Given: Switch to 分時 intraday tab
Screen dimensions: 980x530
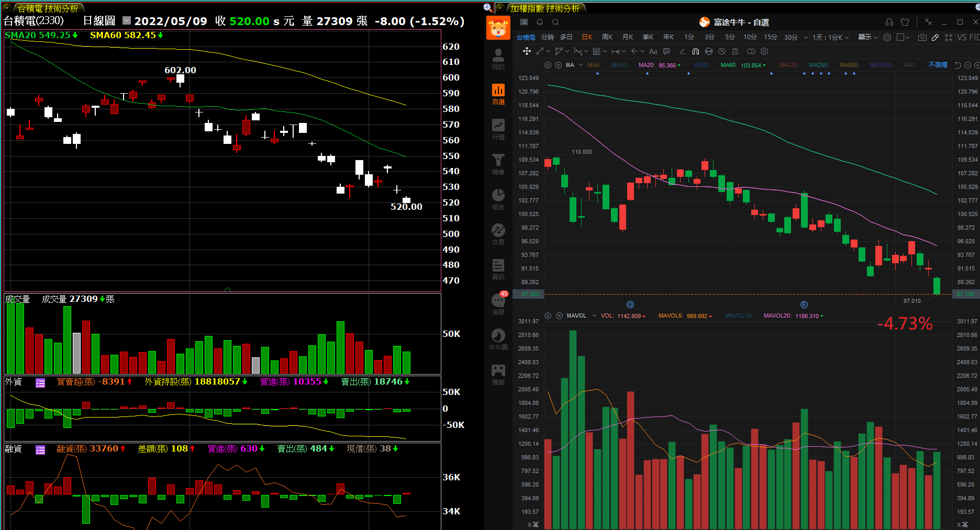Looking at the screenshot, I should coord(548,37).
